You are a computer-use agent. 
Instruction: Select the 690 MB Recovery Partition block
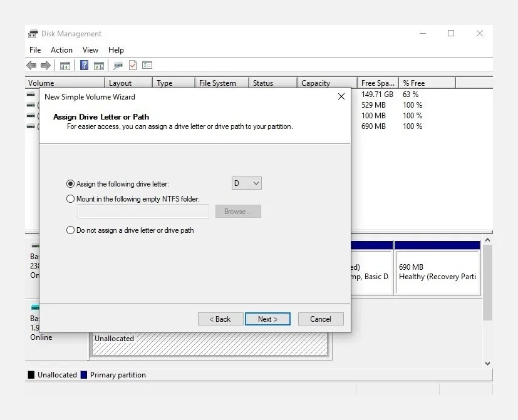[x=437, y=268]
